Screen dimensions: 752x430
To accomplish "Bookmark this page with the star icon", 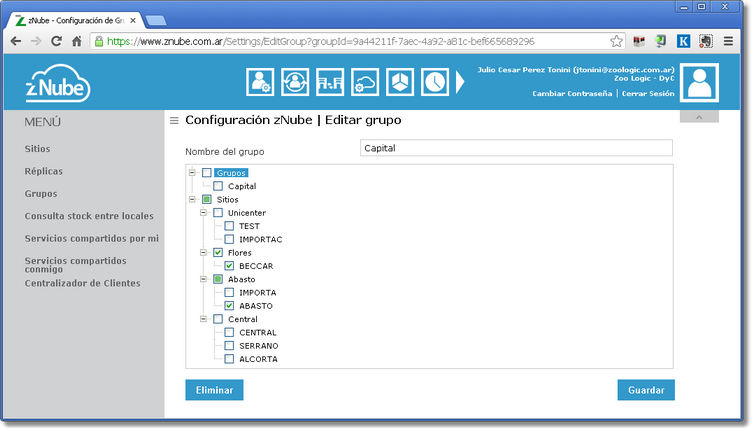I will (617, 41).
